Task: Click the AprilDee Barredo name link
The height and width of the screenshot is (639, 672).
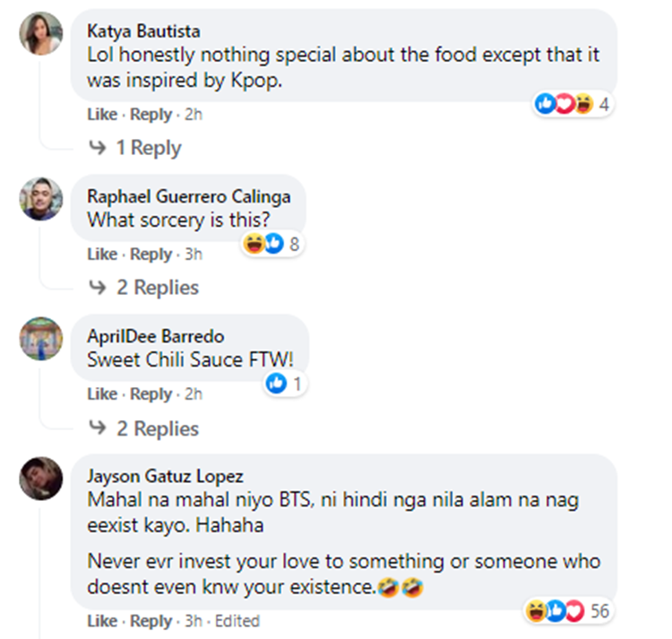Action: coord(156,337)
